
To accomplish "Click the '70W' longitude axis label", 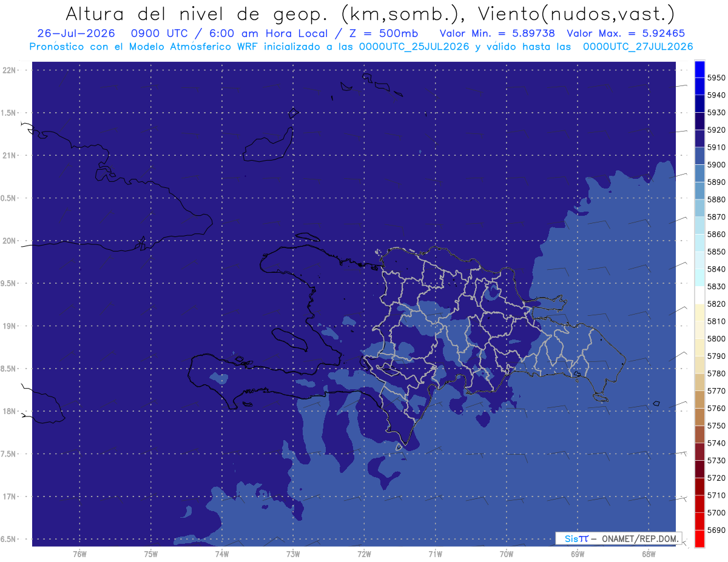I will [507, 554].
